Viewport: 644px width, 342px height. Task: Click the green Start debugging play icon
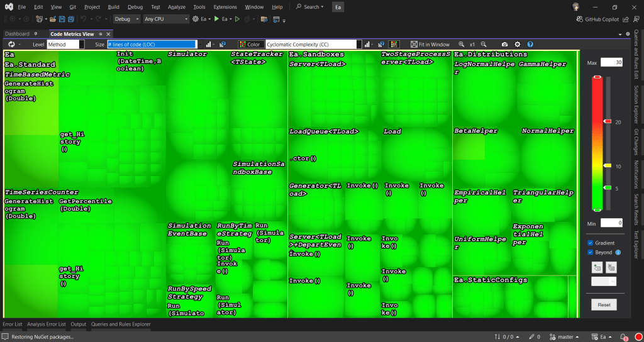coord(216,19)
